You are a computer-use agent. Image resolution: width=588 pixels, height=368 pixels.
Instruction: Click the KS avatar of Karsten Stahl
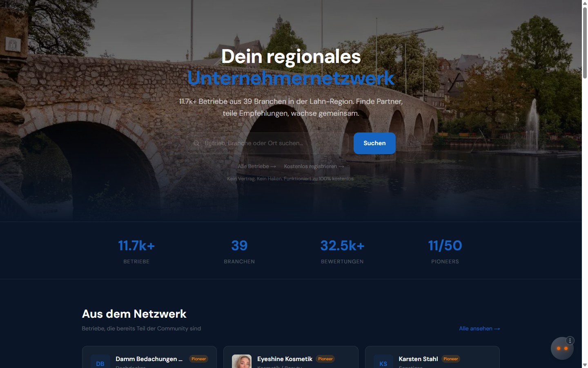[383, 361]
